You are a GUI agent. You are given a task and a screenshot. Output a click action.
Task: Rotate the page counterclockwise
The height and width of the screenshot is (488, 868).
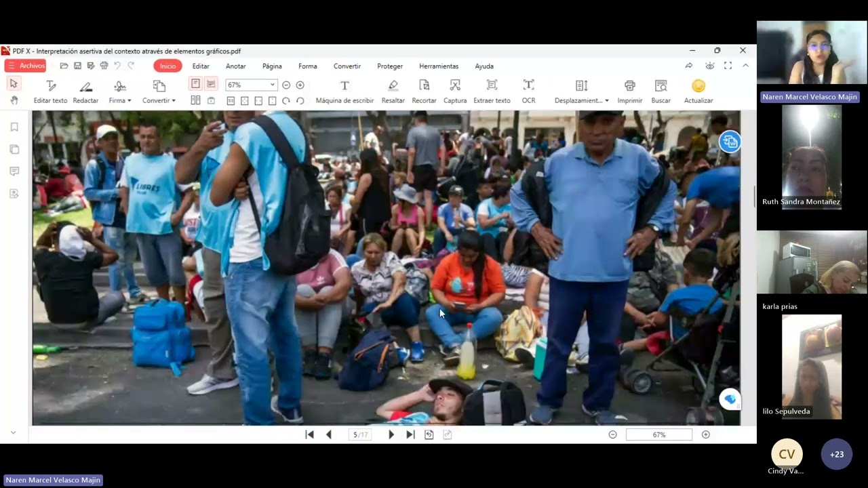[x=300, y=100]
